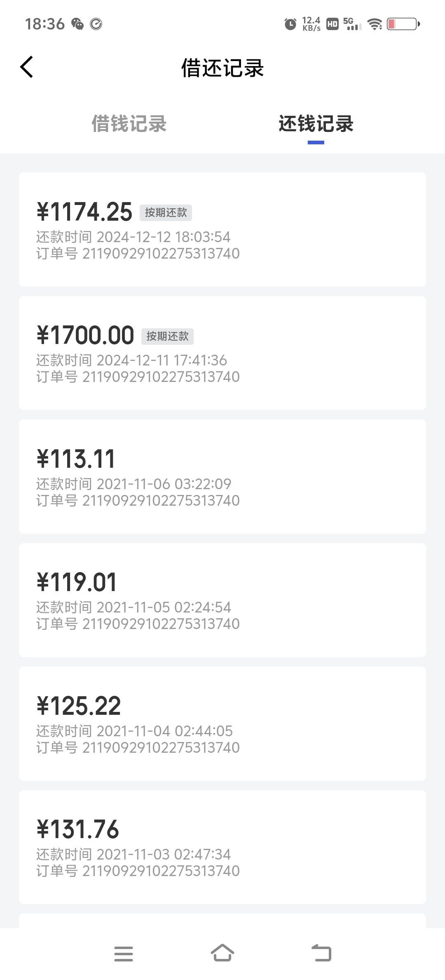Open the ¥1174.25 repayment record
Screen dimensions: 445x980
click(222, 229)
